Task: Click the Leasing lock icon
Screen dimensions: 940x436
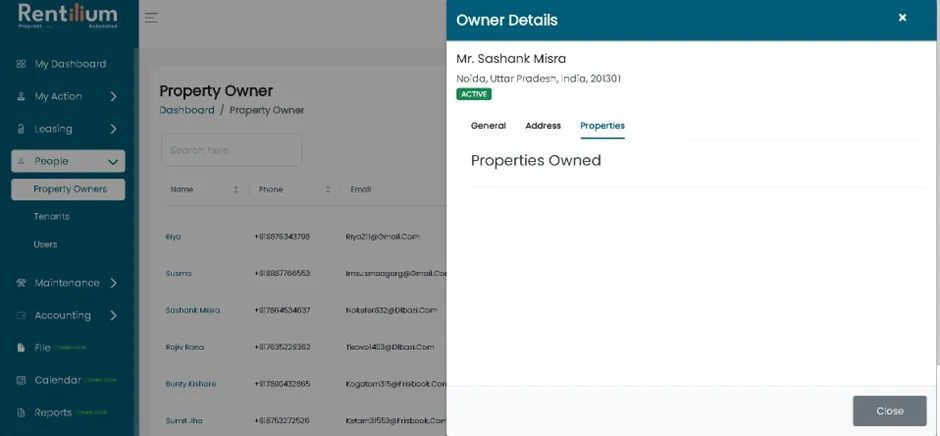Action: pyautogui.click(x=21, y=129)
